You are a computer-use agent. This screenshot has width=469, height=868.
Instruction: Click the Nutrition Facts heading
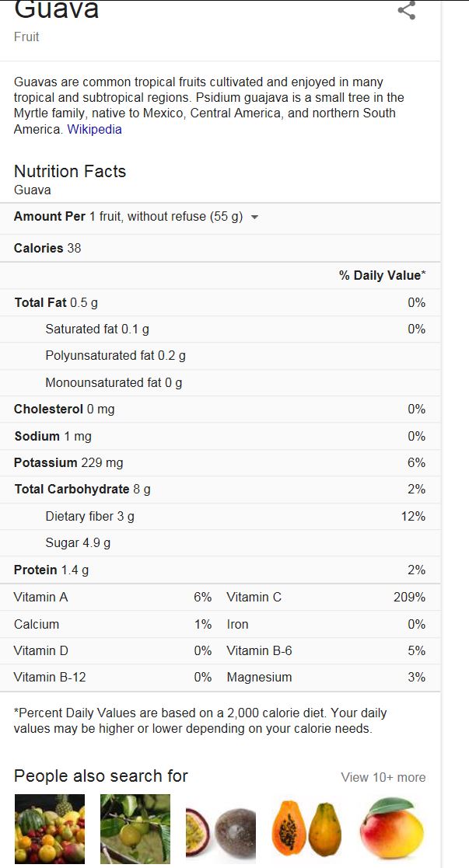point(70,171)
